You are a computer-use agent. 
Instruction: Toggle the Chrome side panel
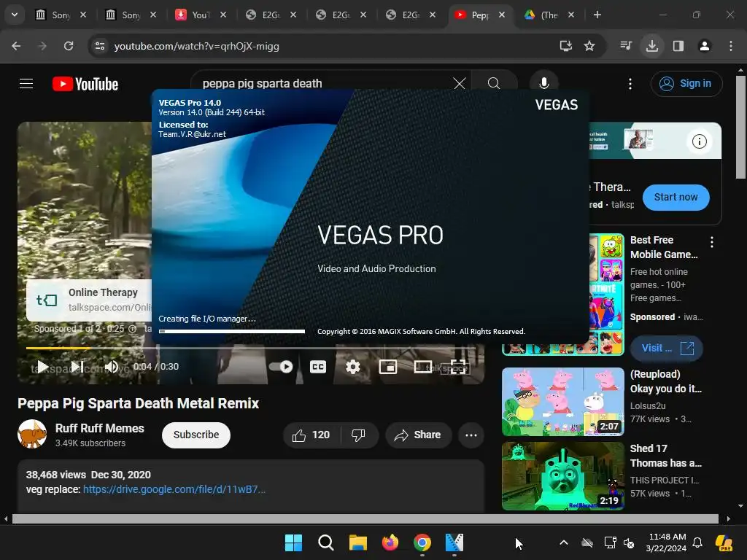678,46
